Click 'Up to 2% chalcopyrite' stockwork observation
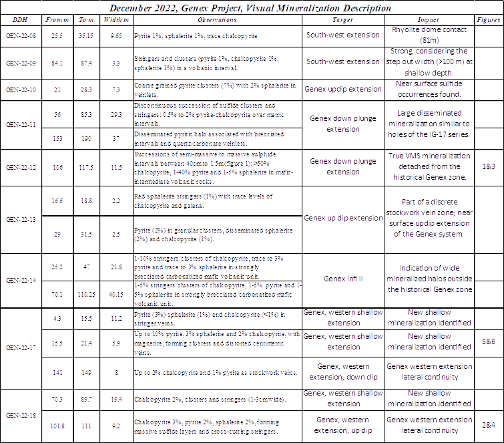The height and width of the screenshot is (443, 504). pos(216,373)
